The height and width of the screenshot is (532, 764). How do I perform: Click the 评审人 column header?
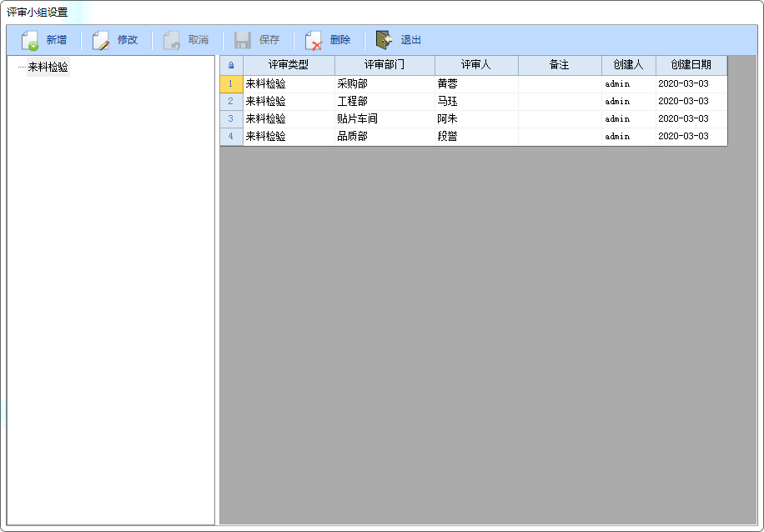pos(476,65)
